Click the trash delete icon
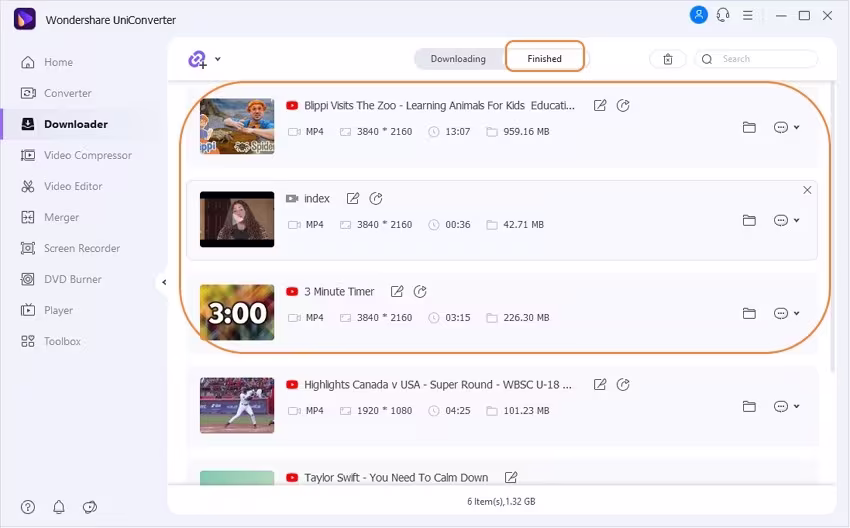The image size is (850, 528). 668,59
